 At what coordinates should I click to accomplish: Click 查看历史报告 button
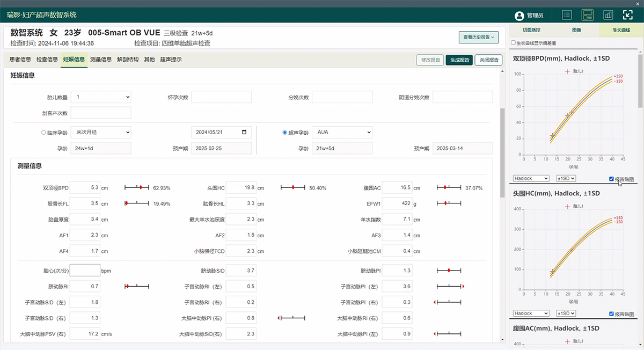479,38
